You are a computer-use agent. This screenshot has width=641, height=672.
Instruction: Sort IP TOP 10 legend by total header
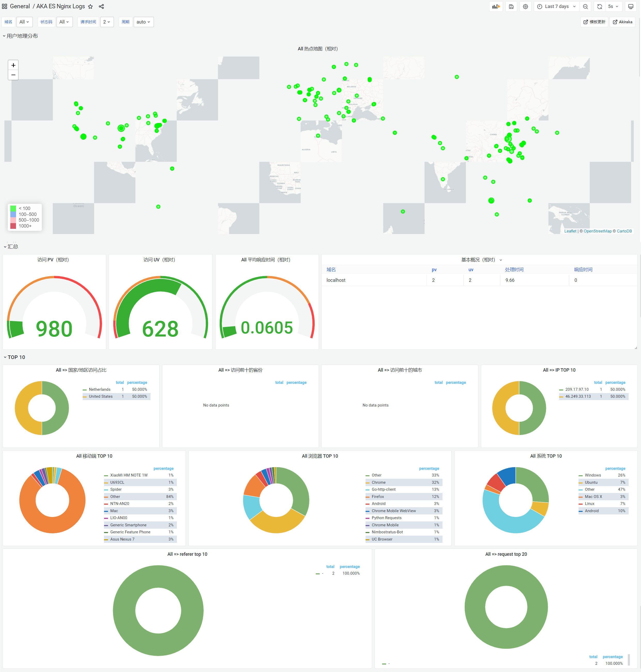point(598,382)
